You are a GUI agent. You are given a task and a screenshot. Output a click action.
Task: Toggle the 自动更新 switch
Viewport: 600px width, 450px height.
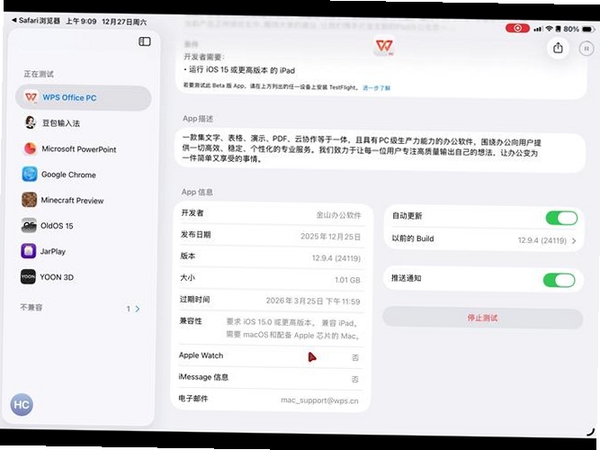click(x=561, y=218)
